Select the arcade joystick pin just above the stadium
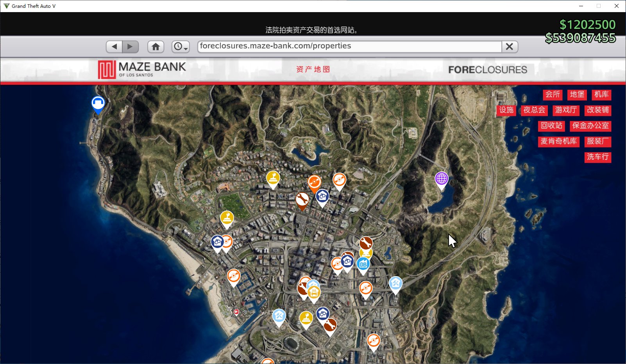 306,319
